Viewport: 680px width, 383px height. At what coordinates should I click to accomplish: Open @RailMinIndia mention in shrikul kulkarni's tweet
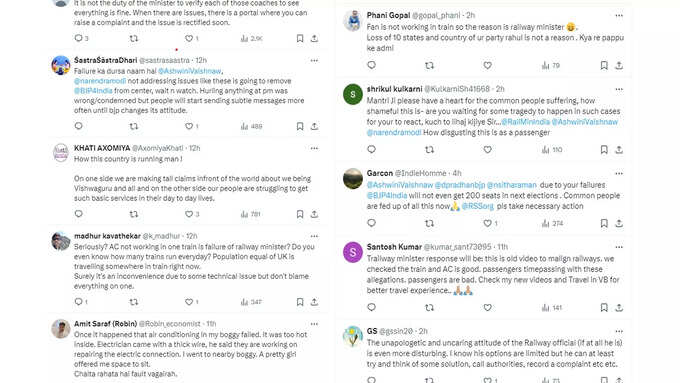[x=525, y=122]
